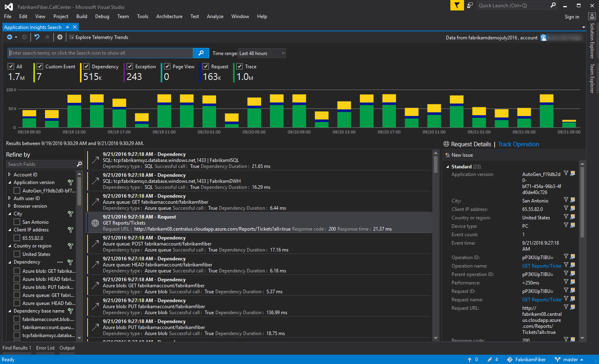Viewport: 599px width, 364px height.
Task: Click in the telemetry search terms field
Action: click(100, 53)
